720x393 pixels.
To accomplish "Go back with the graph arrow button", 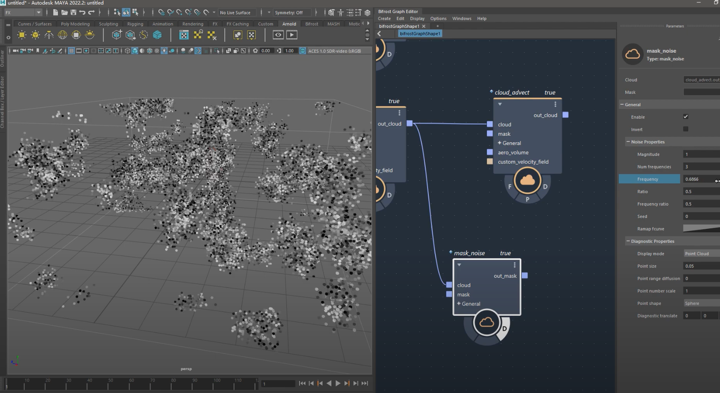I will tap(379, 34).
